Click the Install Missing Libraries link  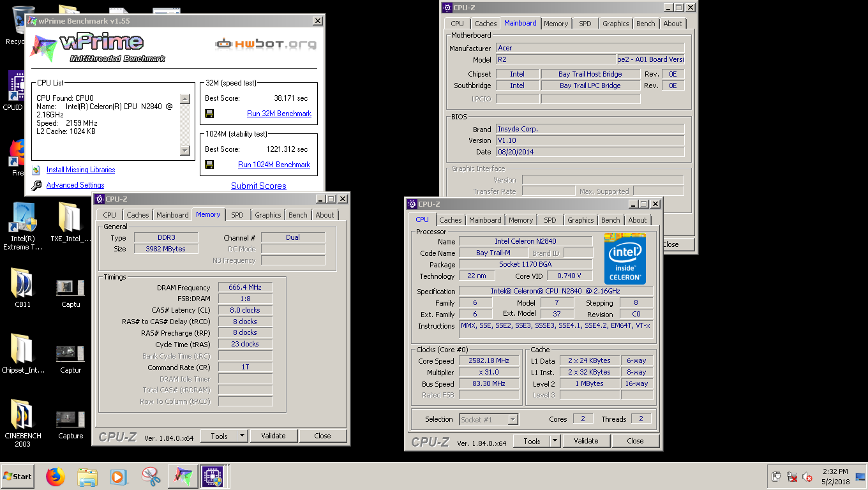(x=80, y=170)
